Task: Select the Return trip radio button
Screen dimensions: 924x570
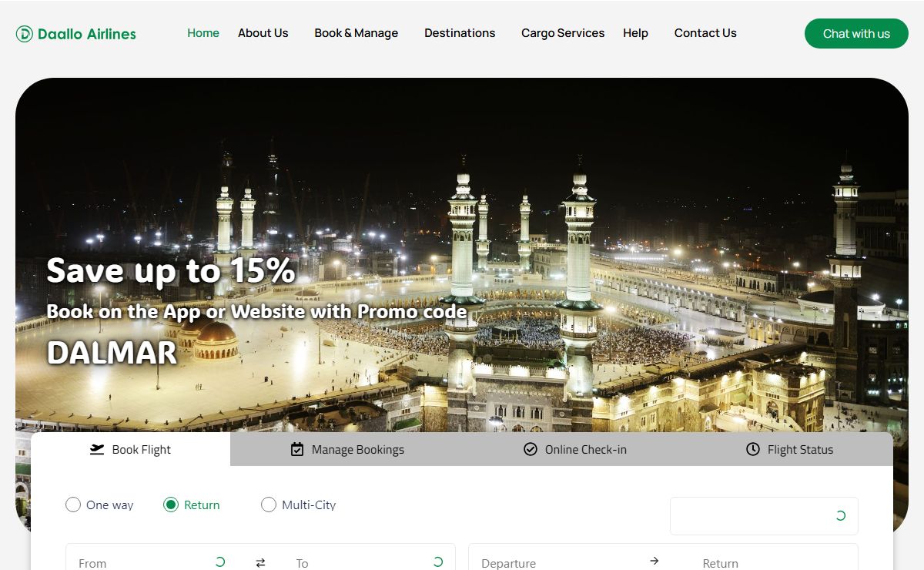Action: point(171,505)
